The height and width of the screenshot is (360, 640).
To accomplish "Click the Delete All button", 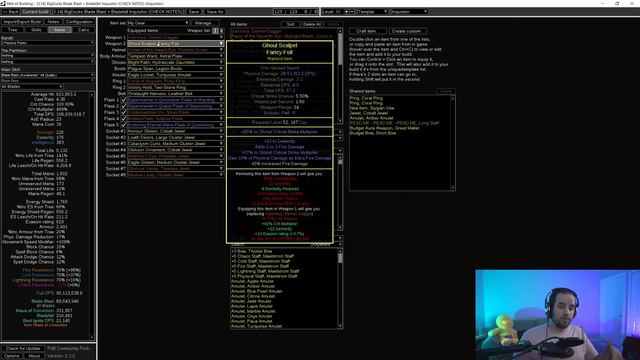I will [x=312, y=24].
